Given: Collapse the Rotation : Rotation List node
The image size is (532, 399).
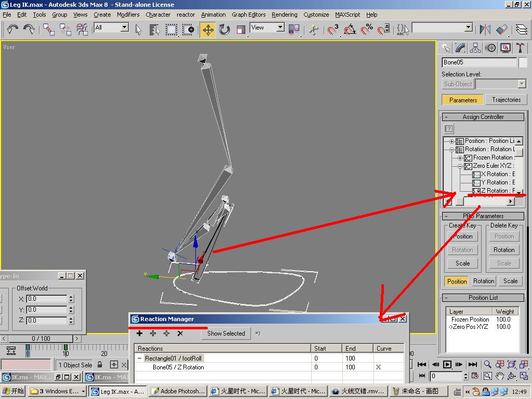Looking at the screenshot, I should (451, 150).
